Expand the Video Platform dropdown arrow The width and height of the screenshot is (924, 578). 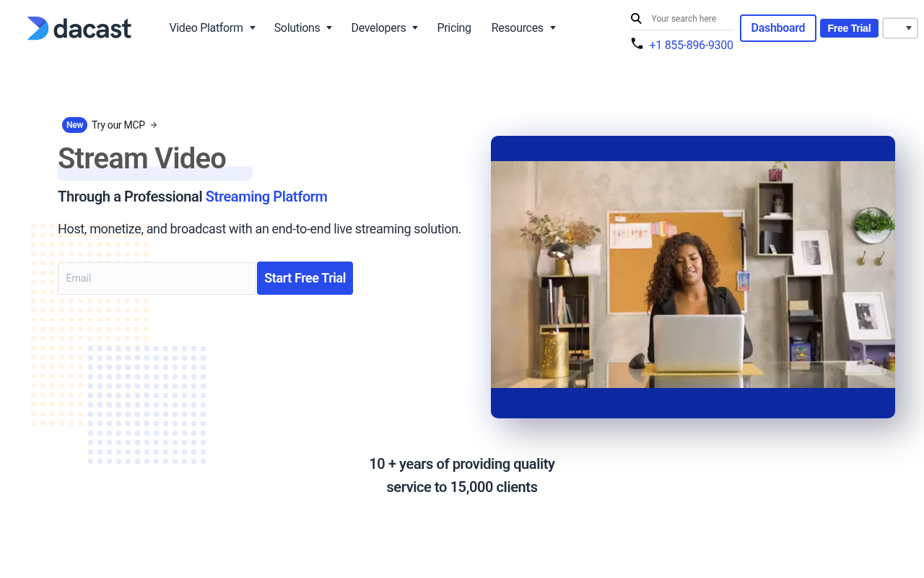(x=253, y=27)
